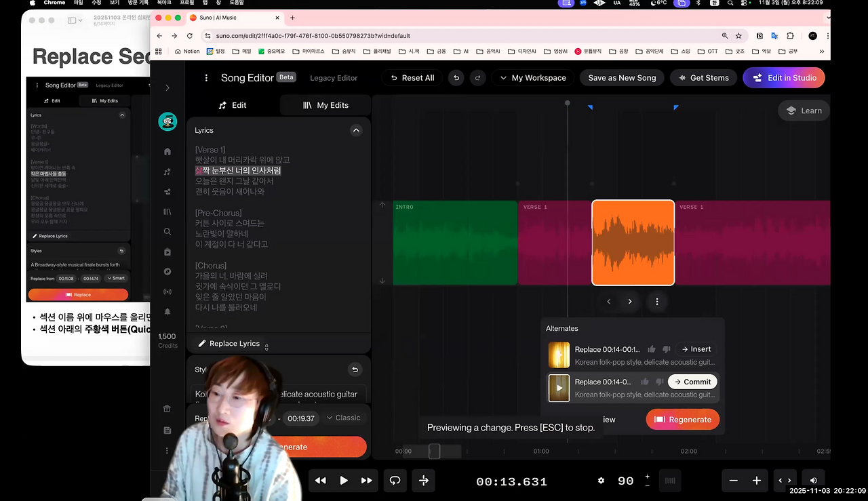Decrease tempo with the minus stepper
The width and height of the screenshot is (868, 501).
[647, 485]
